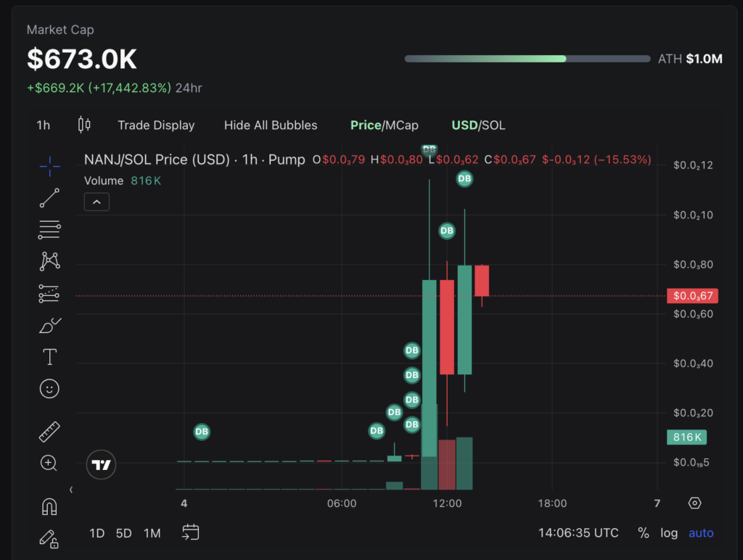743x560 pixels.
Task: Open the 1h interval selector
Action: (x=43, y=125)
